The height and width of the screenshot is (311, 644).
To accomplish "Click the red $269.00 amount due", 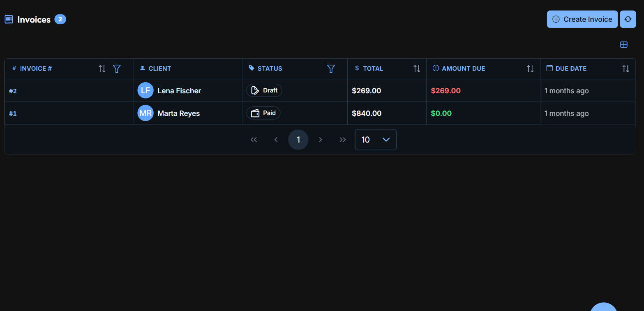I will (445, 91).
